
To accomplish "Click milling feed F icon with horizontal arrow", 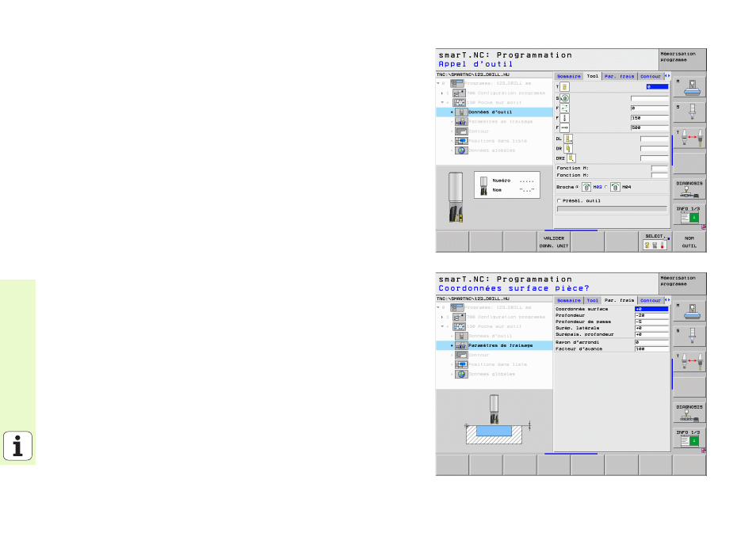I will click(564, 128).
